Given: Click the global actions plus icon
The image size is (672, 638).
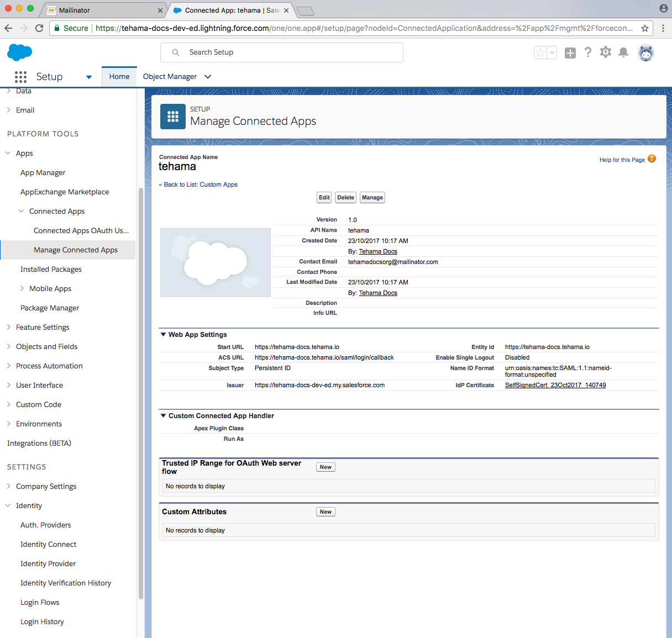Looking at the screenshot, I should 570,52.
